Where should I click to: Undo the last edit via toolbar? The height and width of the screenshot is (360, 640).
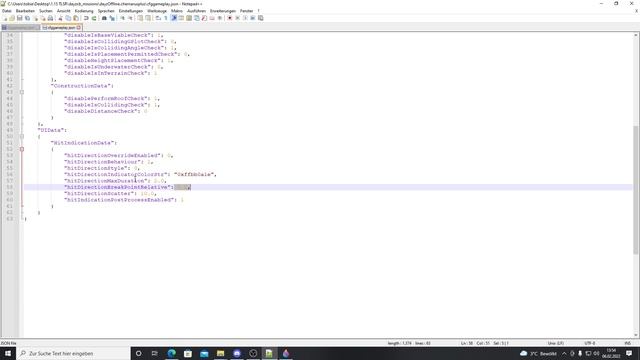click(86, 18)
